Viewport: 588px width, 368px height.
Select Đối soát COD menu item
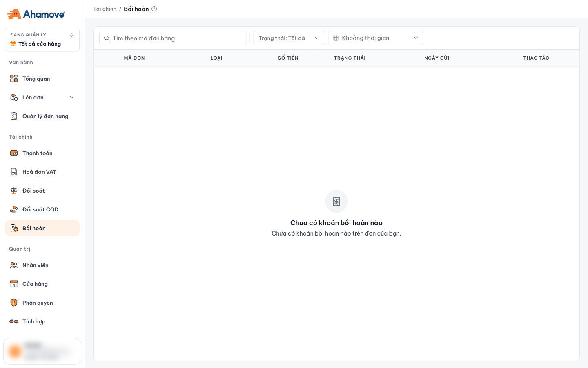click(x=42, y=209)
